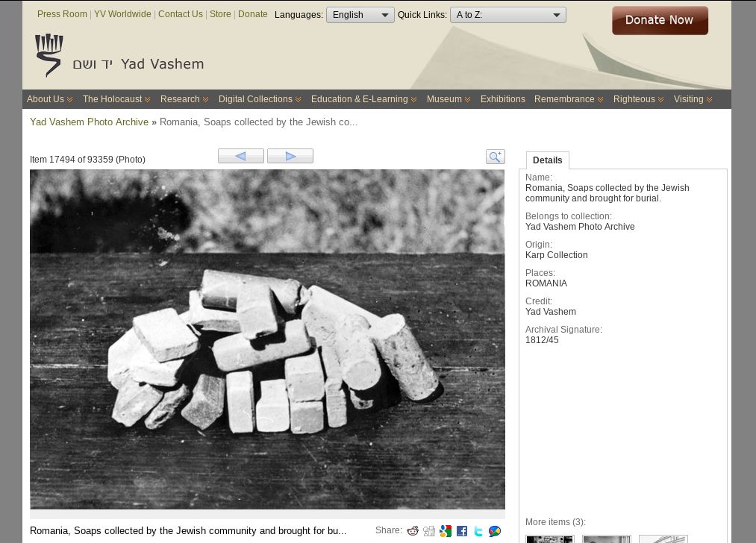Click the Yad Vashem logo

coord(119,57)
